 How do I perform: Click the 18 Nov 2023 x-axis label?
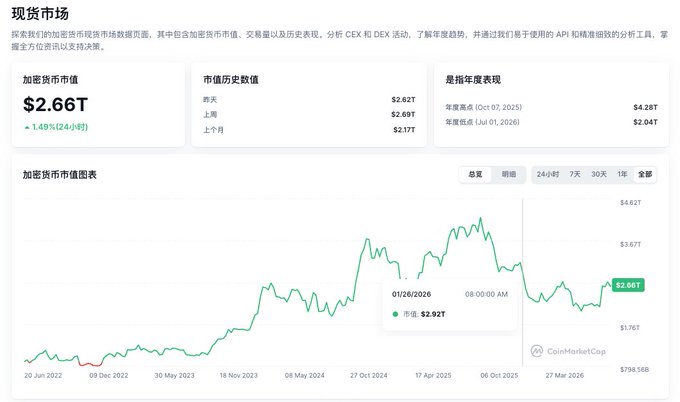click(x=239, y=376)
